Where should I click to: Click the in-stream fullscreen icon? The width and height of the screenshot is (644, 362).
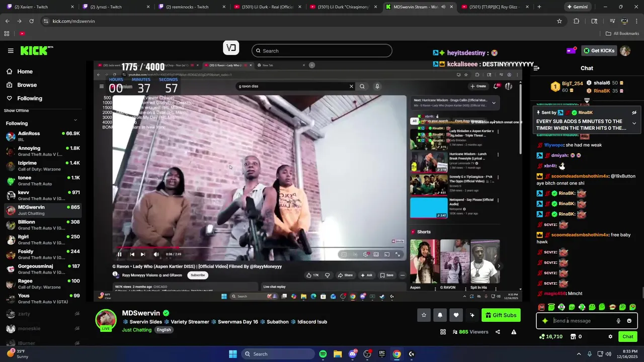pyautogui.click(x=397, y=254)
